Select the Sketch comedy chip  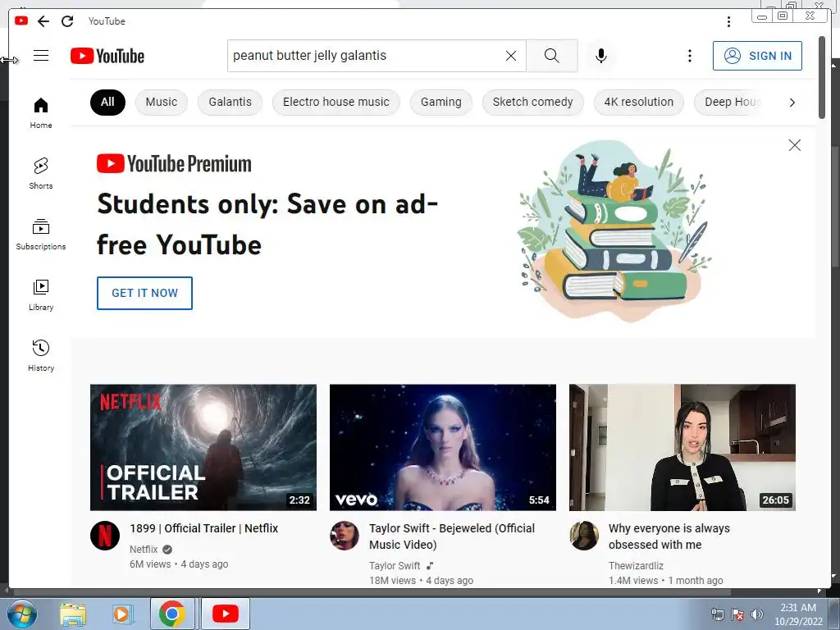(x=532, y=102)
